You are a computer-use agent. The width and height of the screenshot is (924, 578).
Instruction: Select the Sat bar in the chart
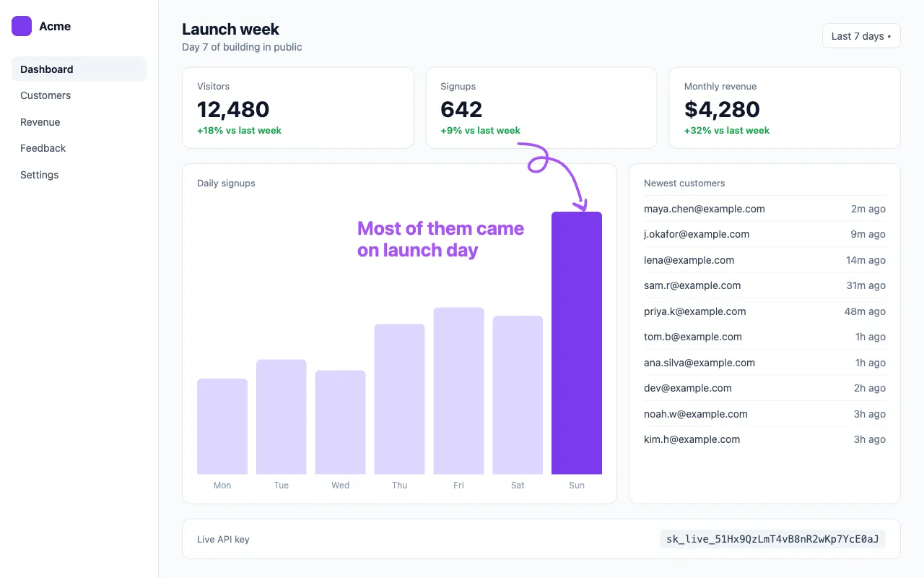pos(518,395)
